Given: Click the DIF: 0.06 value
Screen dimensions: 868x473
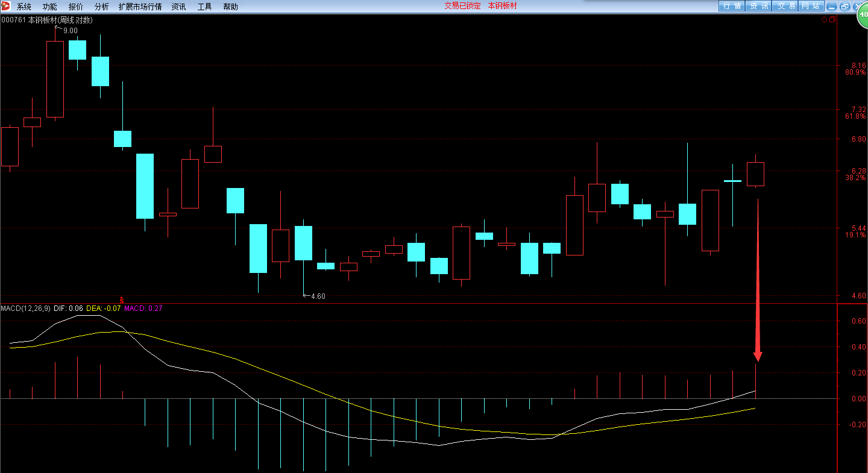Looking at the screenshot, I should (68, 308).
